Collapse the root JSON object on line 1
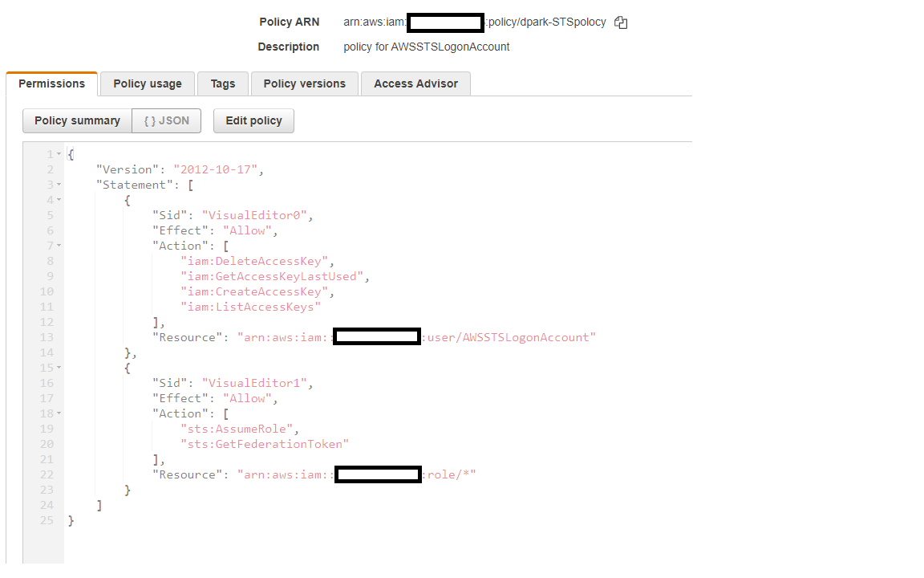The image size is (924, 578). [x=57, y=153]
